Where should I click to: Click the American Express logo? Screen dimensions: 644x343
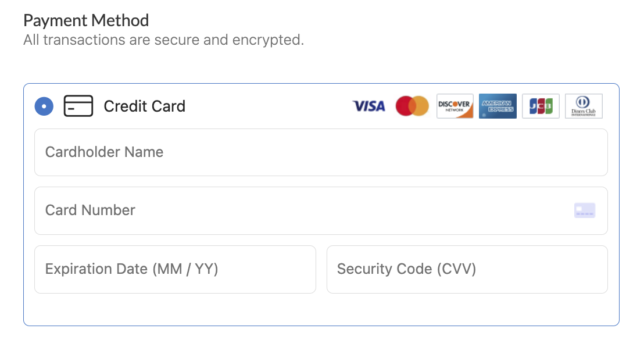click(498, 106)
